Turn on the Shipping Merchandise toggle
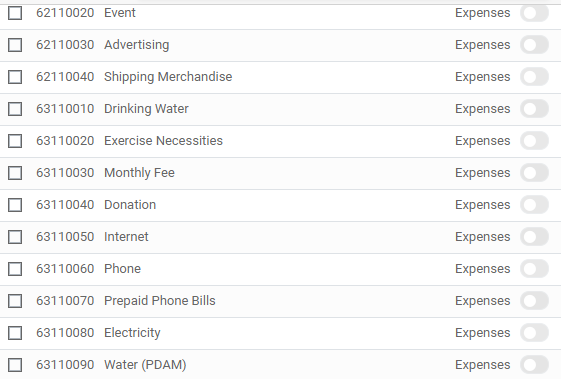This screenshot has height=379, width=561. pyautogui.click(x=534, y=77)
